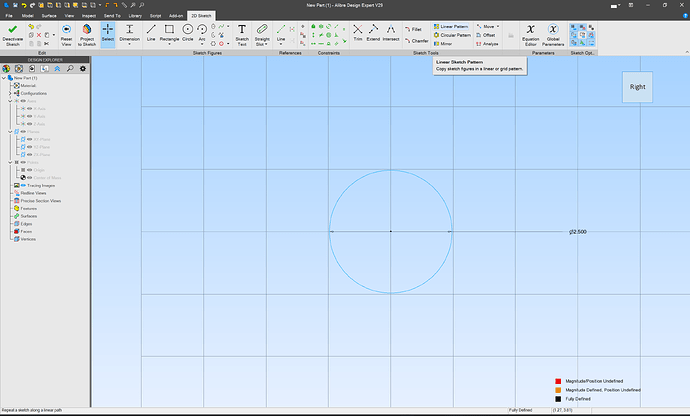Activate the Select tool
The image size is (690, 416).
[x=108, y=33]
